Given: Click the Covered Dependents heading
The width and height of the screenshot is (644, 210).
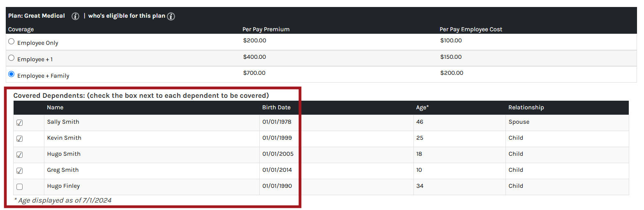Looking at the screenshot, I should (141, 96).
